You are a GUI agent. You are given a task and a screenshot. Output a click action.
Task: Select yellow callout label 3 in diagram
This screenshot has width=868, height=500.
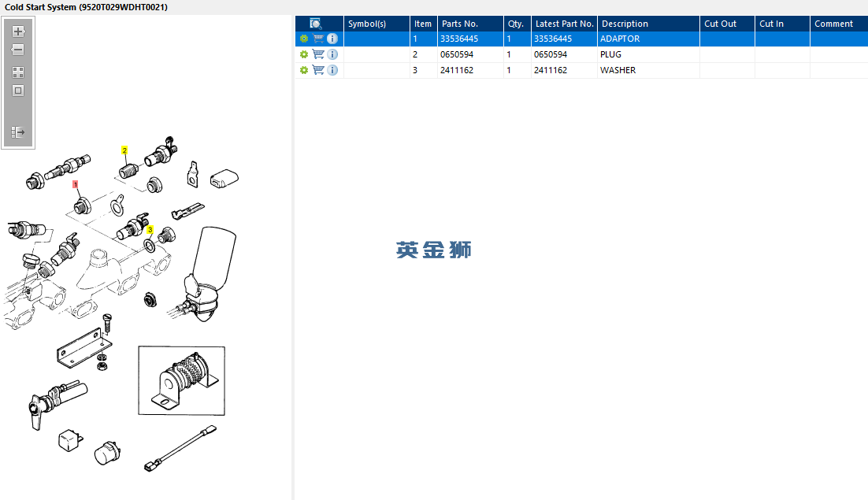pos(150,230)
